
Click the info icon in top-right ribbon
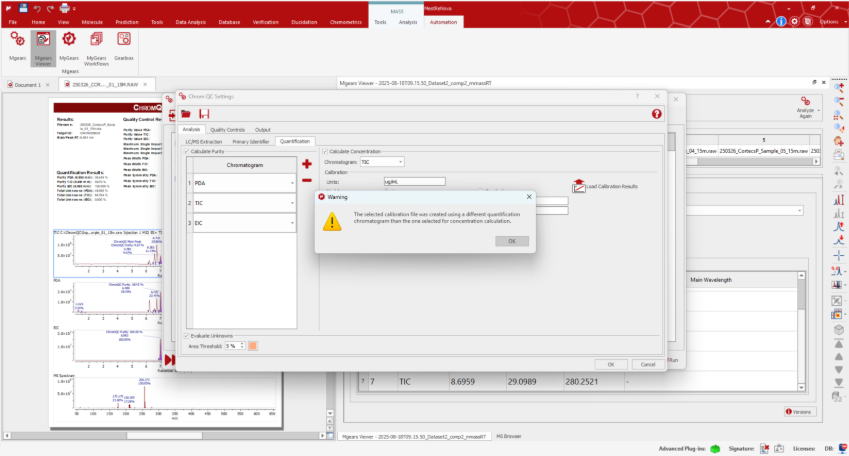(x=781, y=22)
